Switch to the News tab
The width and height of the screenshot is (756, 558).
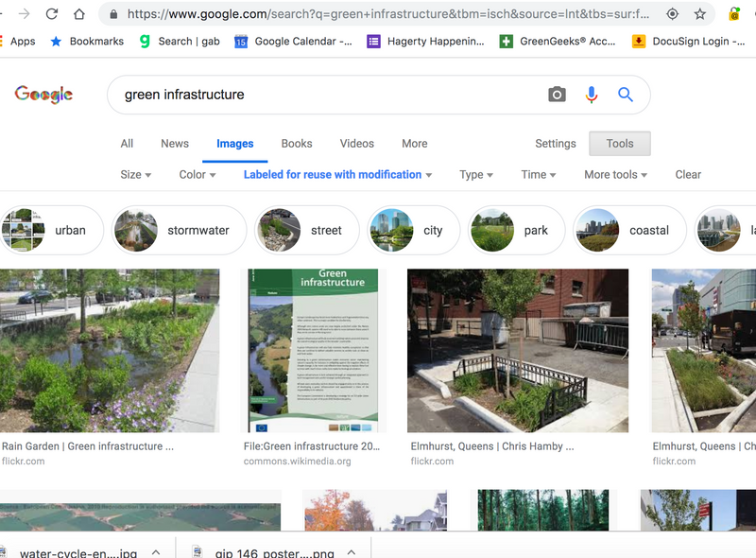click(175, 144)
